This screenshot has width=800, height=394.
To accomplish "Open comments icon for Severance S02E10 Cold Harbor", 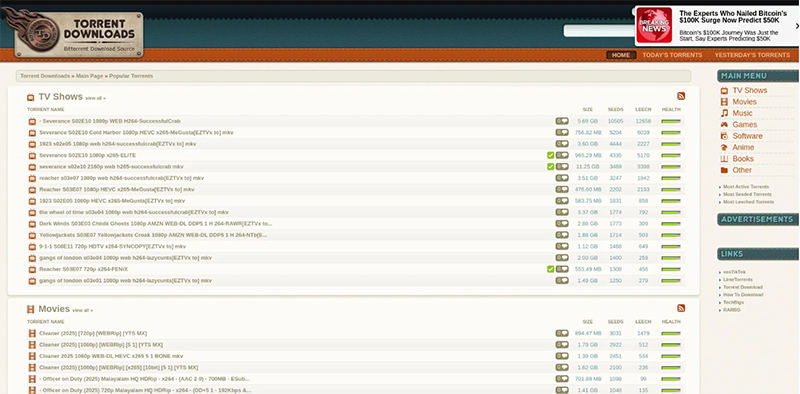I will (562, 133).
